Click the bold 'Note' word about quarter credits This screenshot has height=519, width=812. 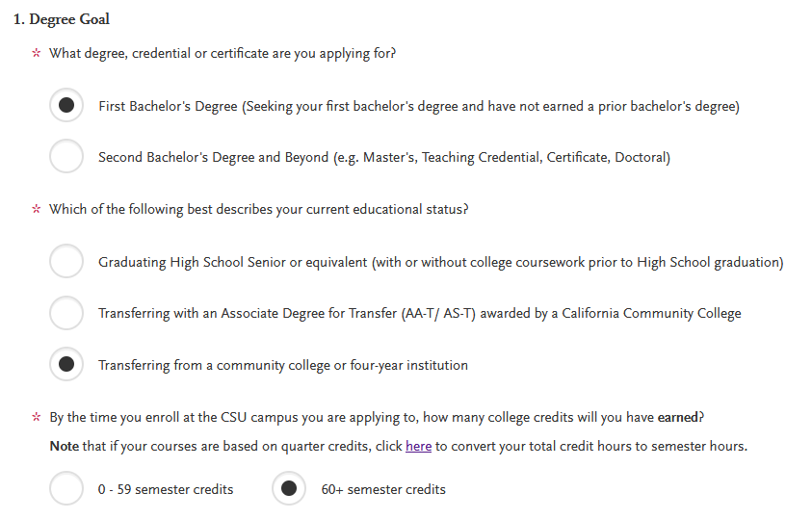pyautogui.click(x=64, y=446)
